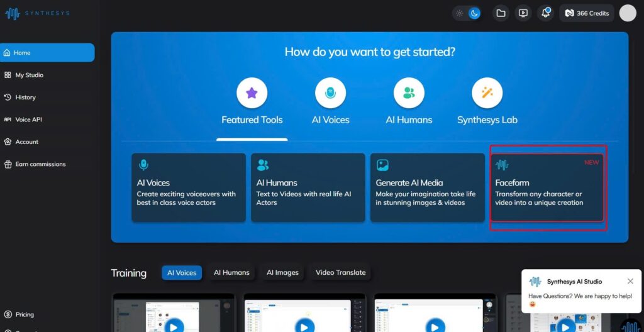Image resolution: width=644 pixels, height=332 pixels.
Task: Select AI Images training filter
Action: click(282, 272)
